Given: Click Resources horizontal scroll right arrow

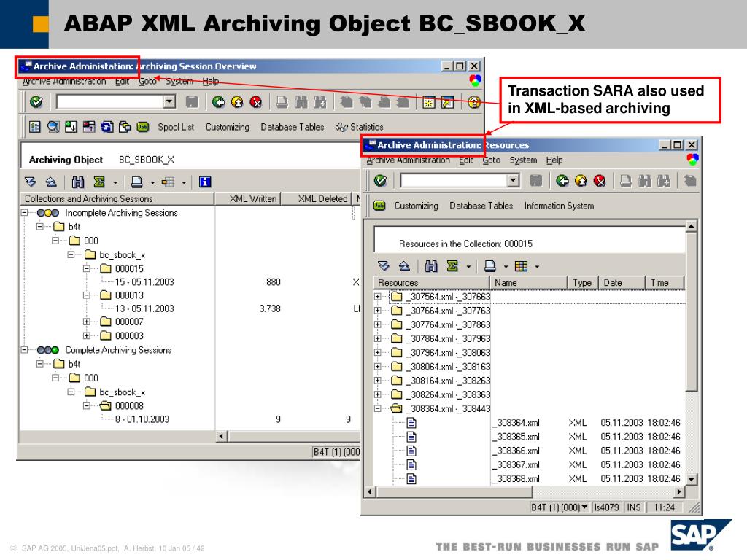Looking at the screenshot, I should point(679,491).
